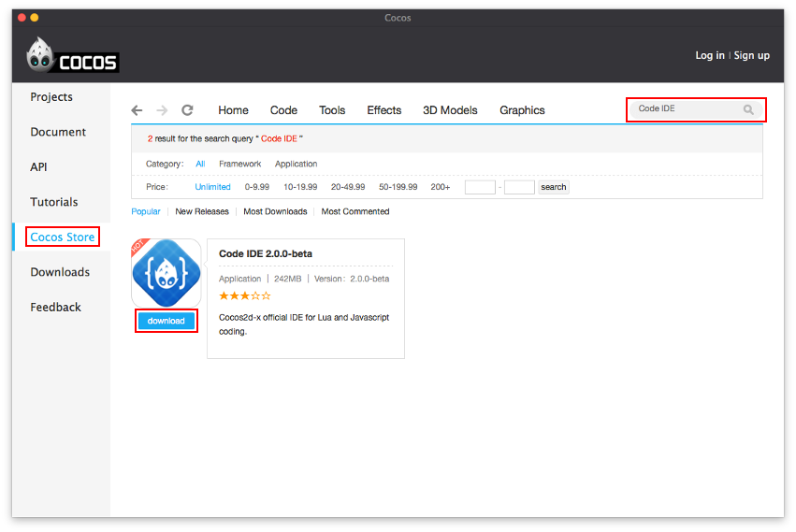The width and height of the screenshot is (796, 532).
Task: Select Unlimited price filter
Action: [212, 187]
